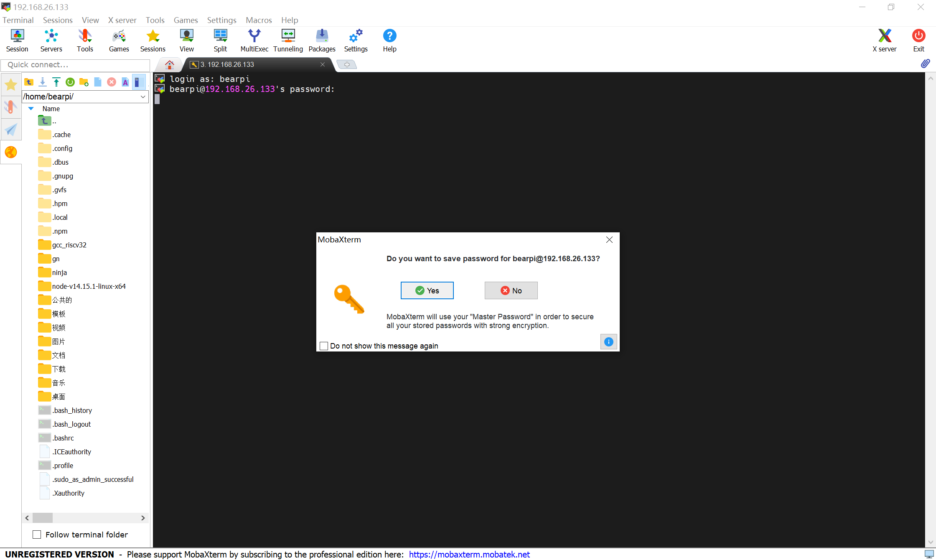
Task: Open the Sessions star toolbar icon
Action: (153, 41)
